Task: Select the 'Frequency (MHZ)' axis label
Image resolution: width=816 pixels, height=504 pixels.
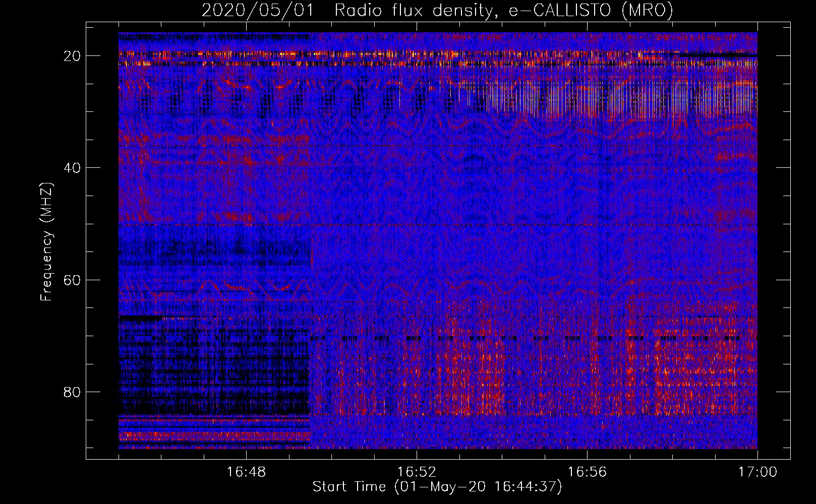Action: [x=46, y=241]
